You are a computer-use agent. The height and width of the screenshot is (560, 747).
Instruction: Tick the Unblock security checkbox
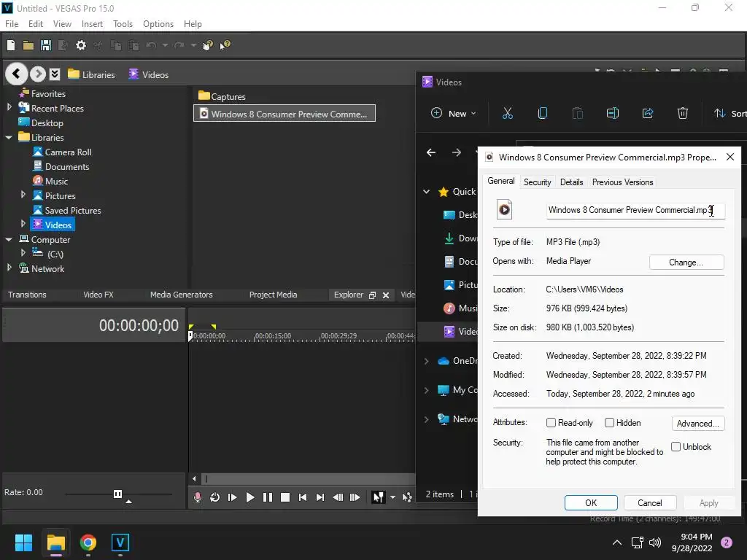tap(676, 447)
